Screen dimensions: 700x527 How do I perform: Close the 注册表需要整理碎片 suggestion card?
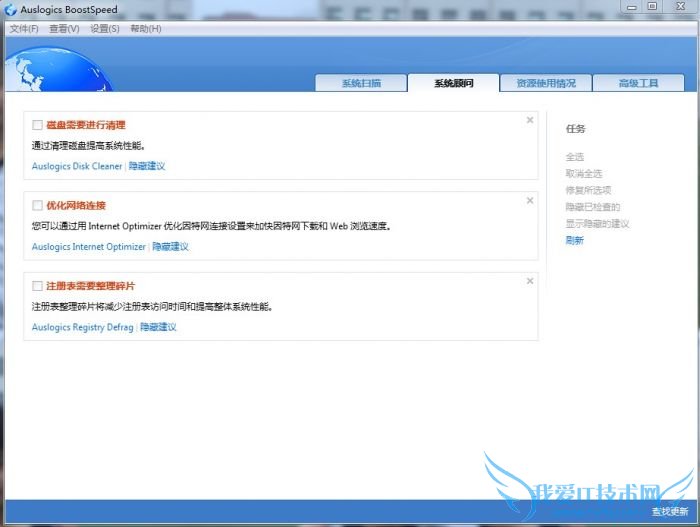[x=530, y=281]
